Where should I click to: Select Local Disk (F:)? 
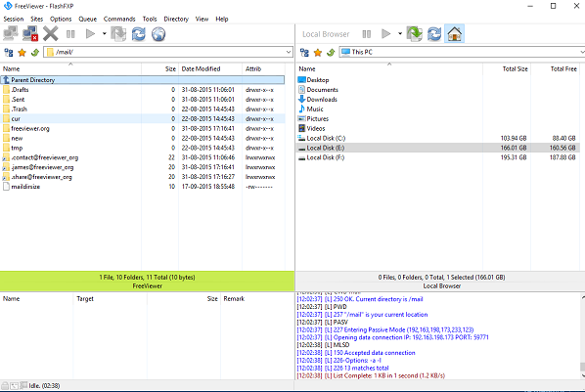point(438,157)
